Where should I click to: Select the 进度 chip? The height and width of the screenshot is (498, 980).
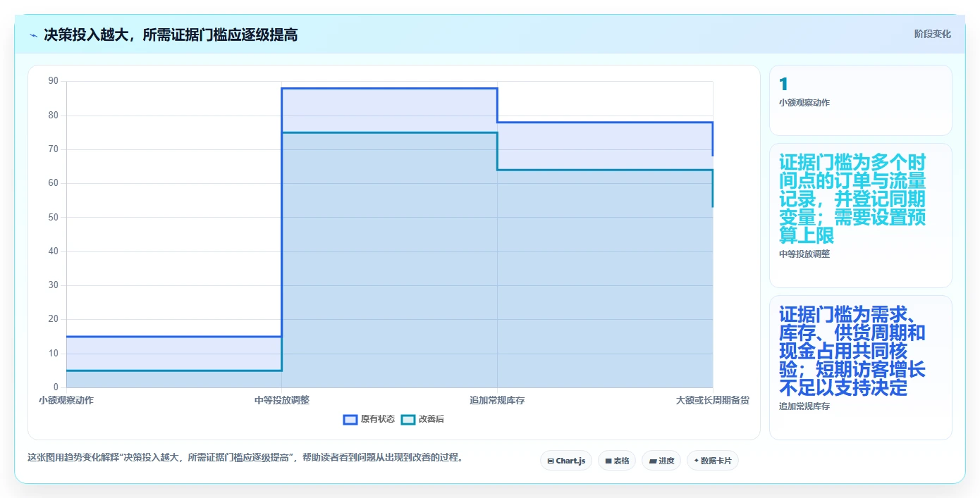pyautogui.click(x=661, y=461)
